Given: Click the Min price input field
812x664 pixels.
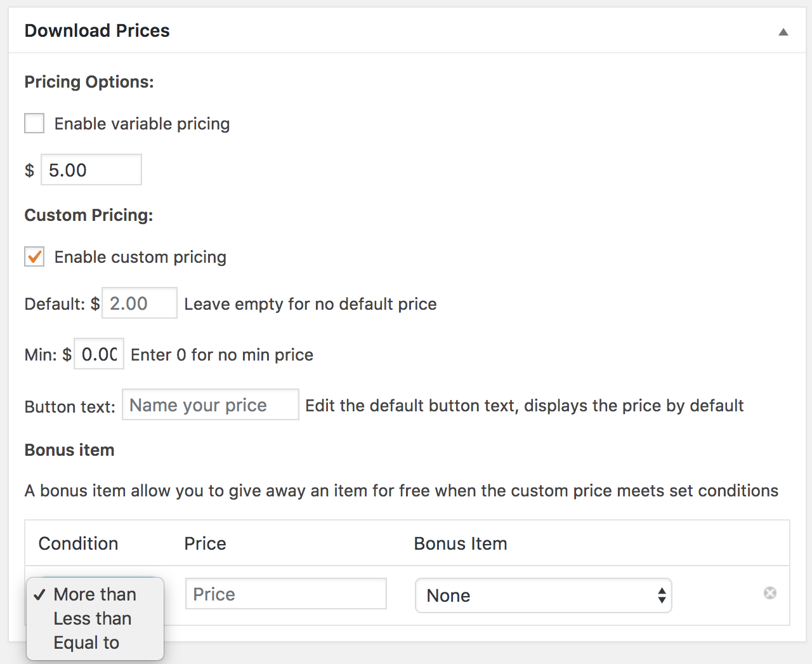Looking at the screenshot, I should coord(99,354).
